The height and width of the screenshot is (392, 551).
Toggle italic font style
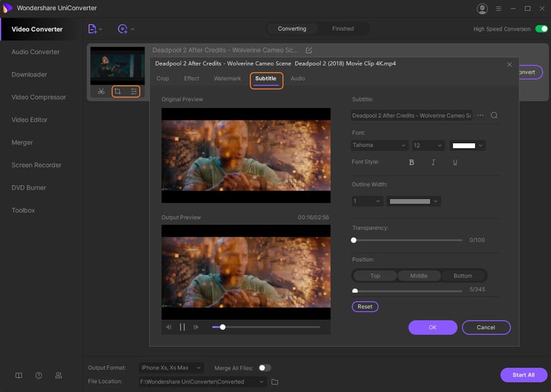coord(433,162)
